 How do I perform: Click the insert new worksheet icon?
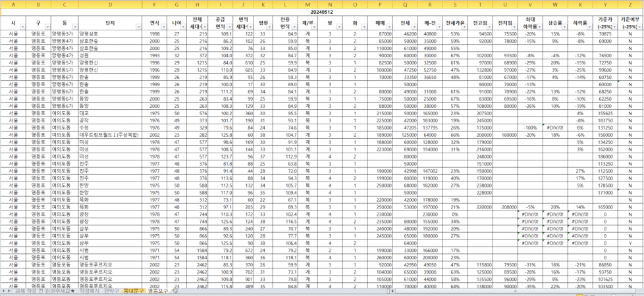(175, 291)
